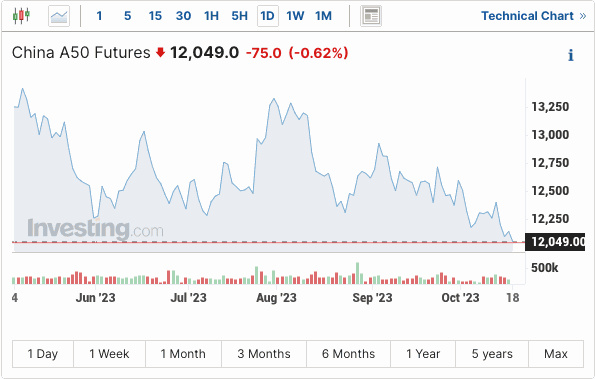This screenshot has width=595, height=379.
Task: Select the 5H interval
Action: tap(239, 16)
